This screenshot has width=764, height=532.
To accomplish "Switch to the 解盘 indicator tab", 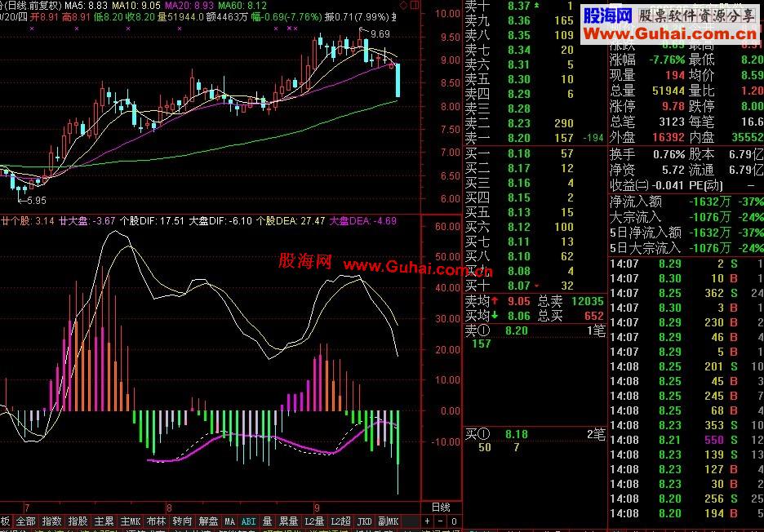I will pos(208,521).
